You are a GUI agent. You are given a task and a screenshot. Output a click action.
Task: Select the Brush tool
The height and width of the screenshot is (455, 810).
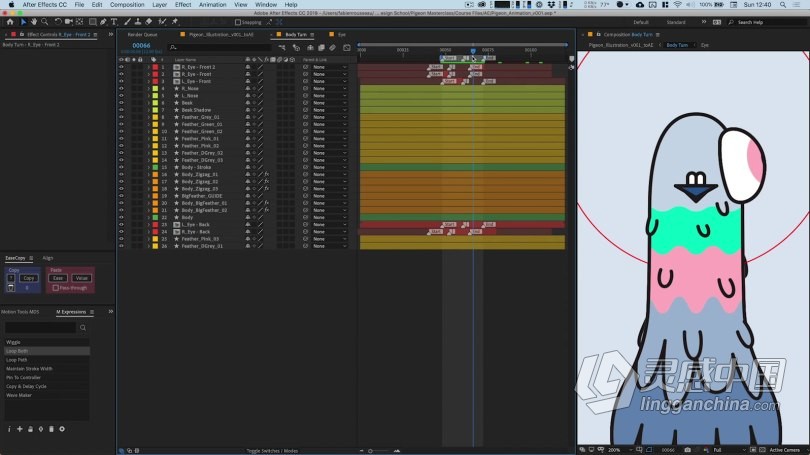(x=127, y=22)
